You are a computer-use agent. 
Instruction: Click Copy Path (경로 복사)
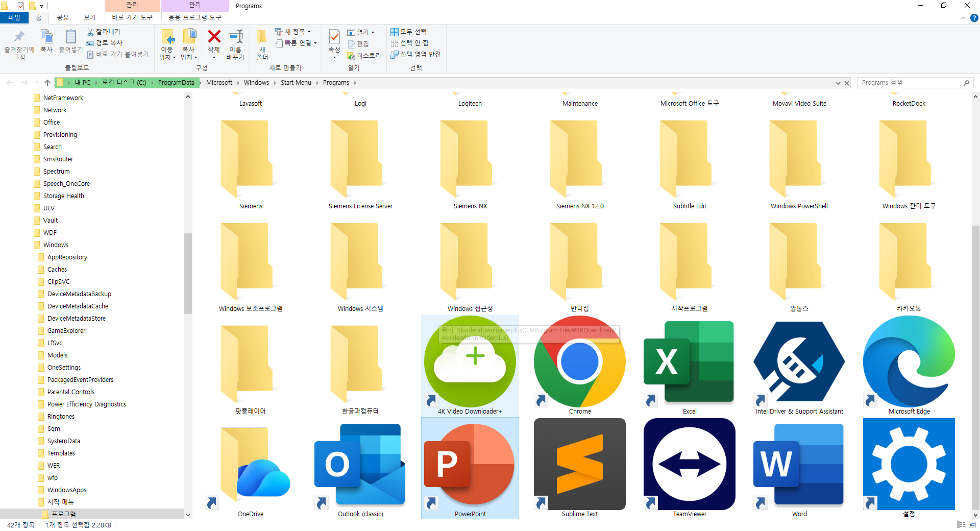[105, 43]
